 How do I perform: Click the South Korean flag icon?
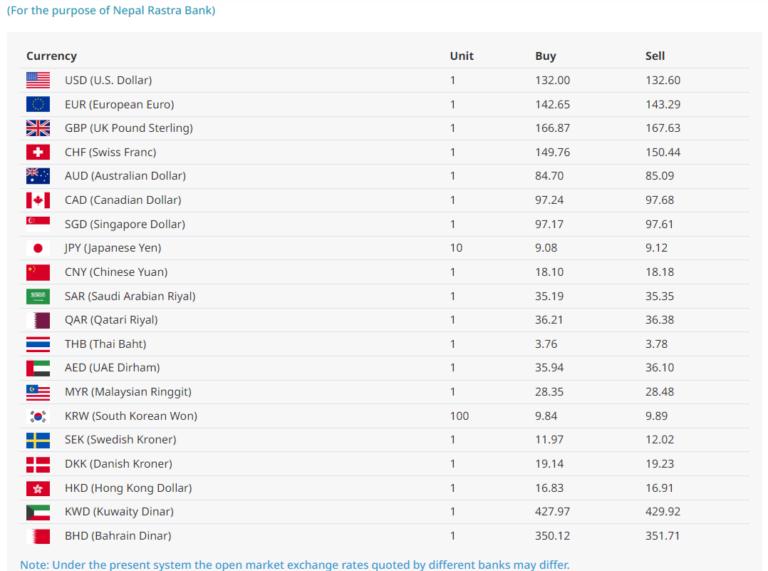click(x=38, y=416)
